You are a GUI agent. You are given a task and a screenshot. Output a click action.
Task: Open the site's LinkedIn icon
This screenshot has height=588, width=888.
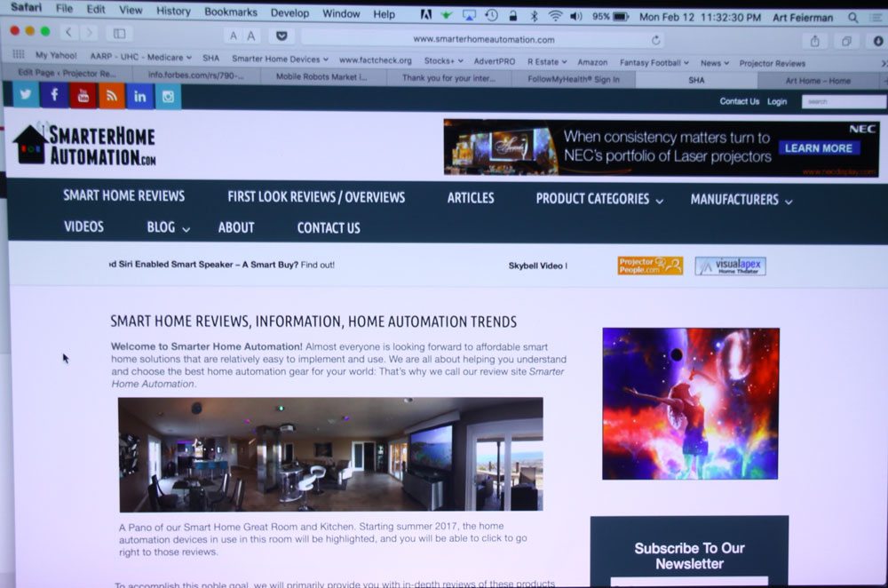pos(139,96)
